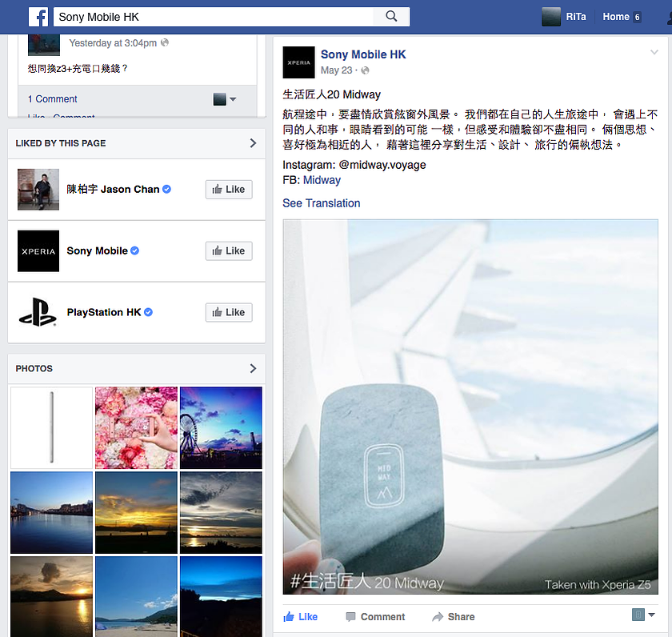Screen dimensions: 672x637
Task: Like the 生活匠人20 Midway post
Action: (301, 617)
